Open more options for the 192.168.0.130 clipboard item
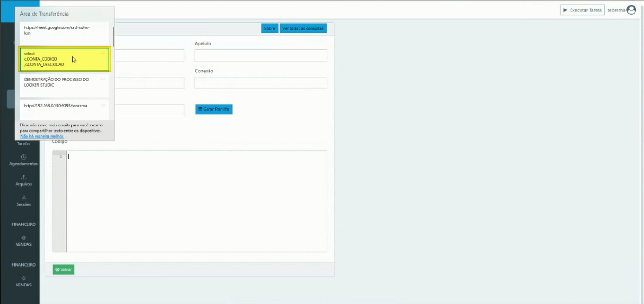Image resolution: width=644 pixels, height=304 pixels. click(x=102, y=105)
